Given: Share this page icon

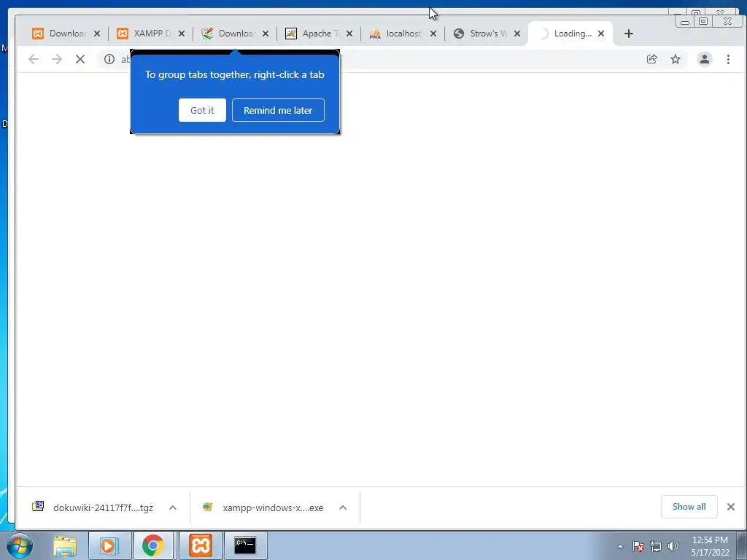Looking at the screenshot, I should (x=651, y=59).
